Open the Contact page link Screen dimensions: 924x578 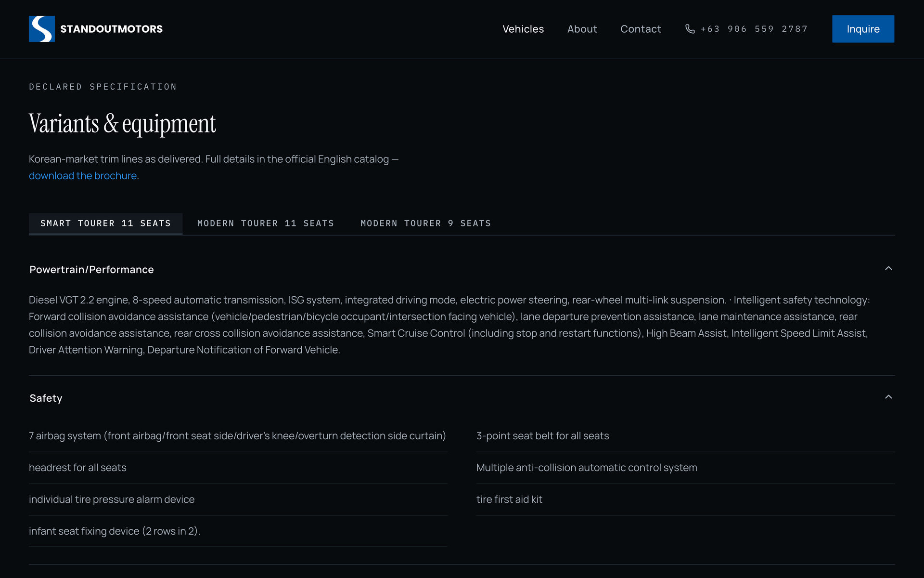(641, 29)
